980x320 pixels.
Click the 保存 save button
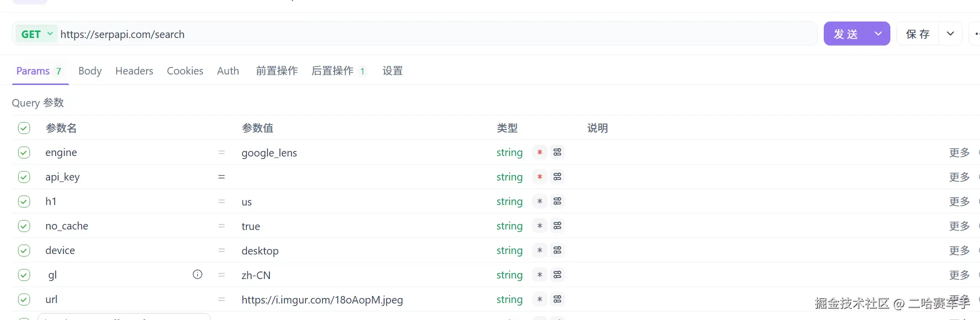coord(917,33)
